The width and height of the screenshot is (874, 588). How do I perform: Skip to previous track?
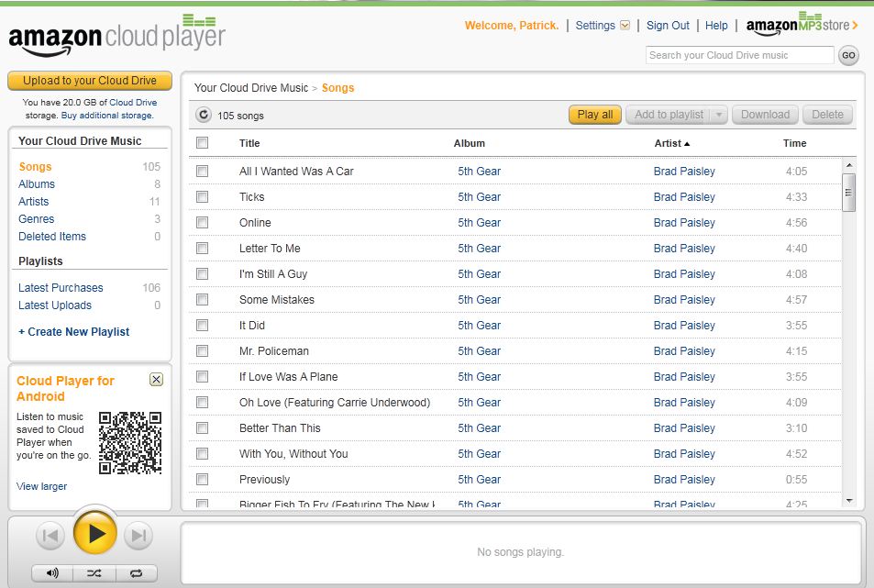pyautogui.click(x=50, y=536)
